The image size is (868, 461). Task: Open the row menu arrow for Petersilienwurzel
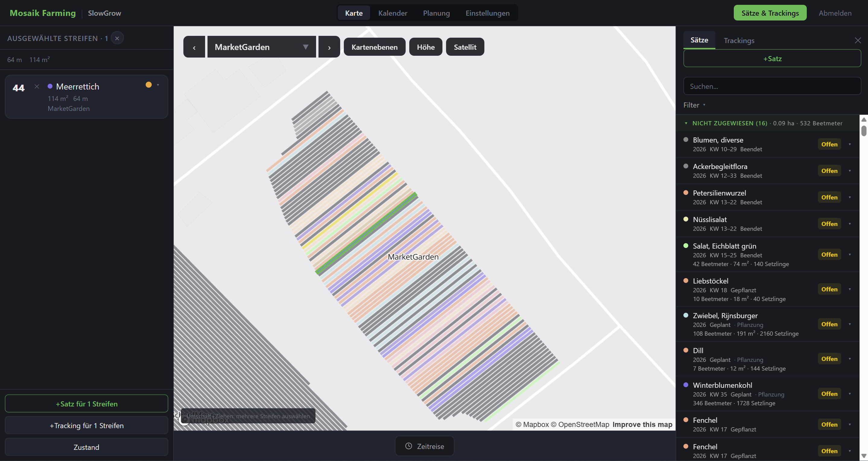point(850,197)
